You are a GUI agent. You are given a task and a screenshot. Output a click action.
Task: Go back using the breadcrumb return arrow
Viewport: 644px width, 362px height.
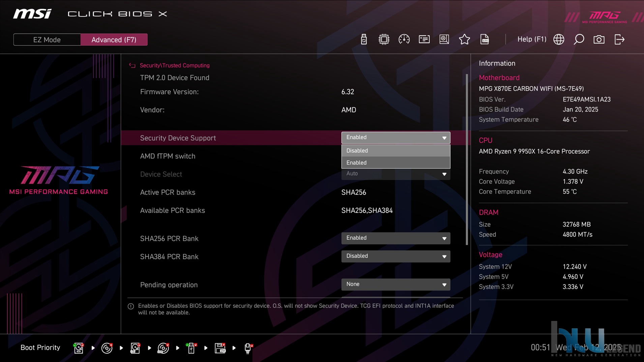pos(132,65)
